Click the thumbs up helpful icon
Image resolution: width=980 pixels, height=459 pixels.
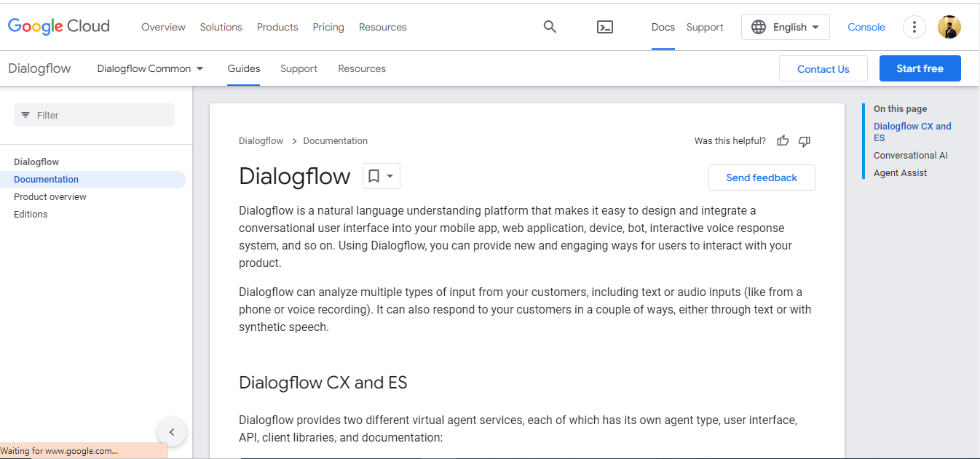pyautogui.click(x=783, y=141)
